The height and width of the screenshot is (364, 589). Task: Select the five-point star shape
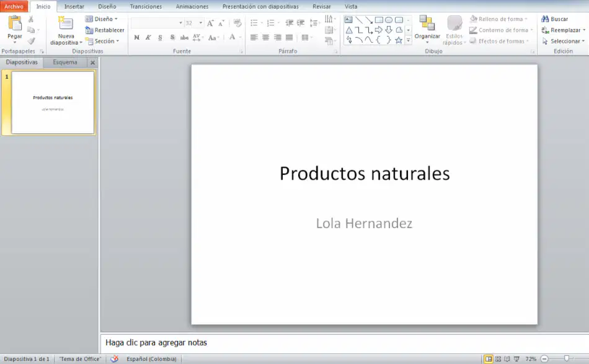399,40
